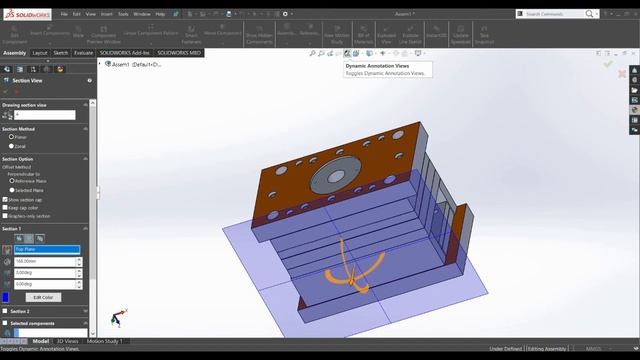Select the Zonal section method

tap(11, 146)
